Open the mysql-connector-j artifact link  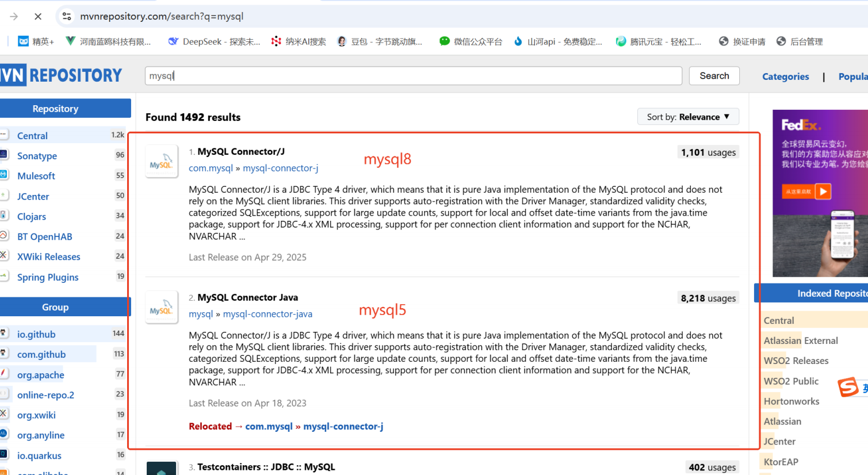[280, 168]
